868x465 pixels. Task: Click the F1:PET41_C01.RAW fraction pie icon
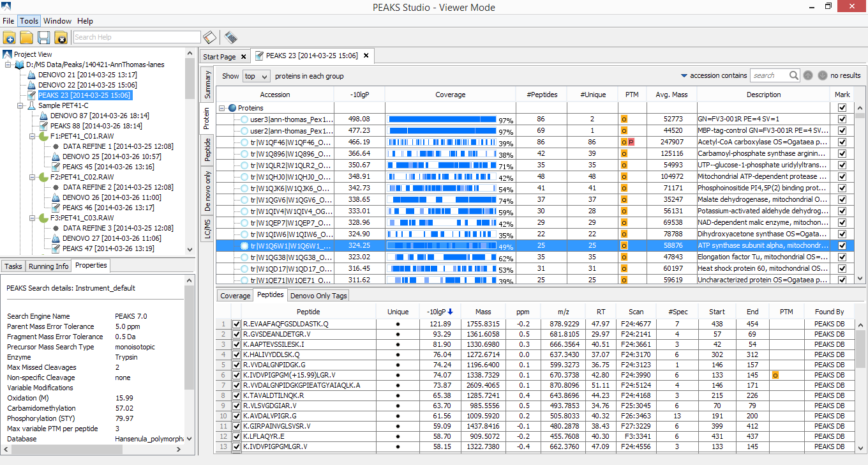43,136
